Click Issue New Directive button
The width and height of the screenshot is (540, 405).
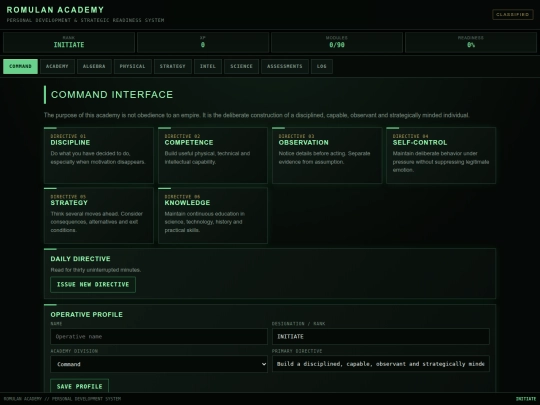click(x=93, y=284)
